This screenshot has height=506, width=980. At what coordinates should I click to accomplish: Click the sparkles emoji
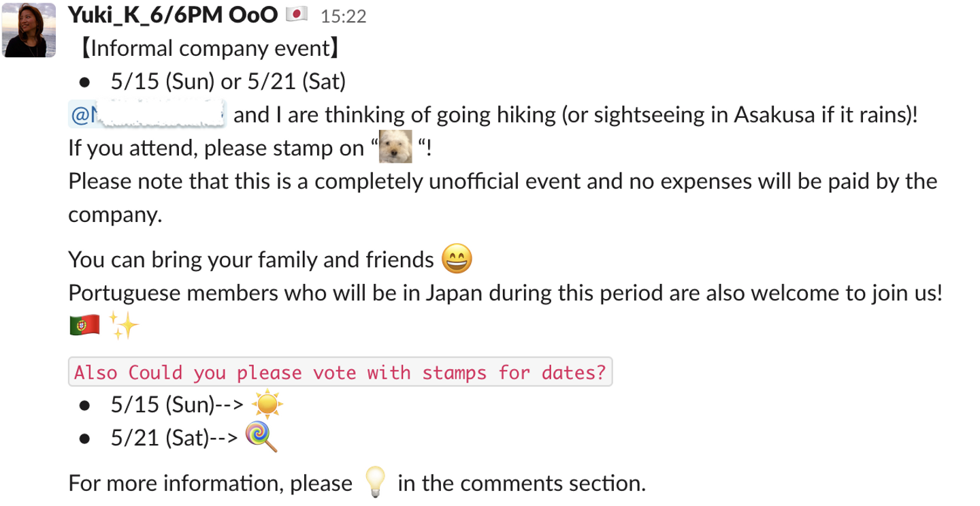tap(124, 327)
